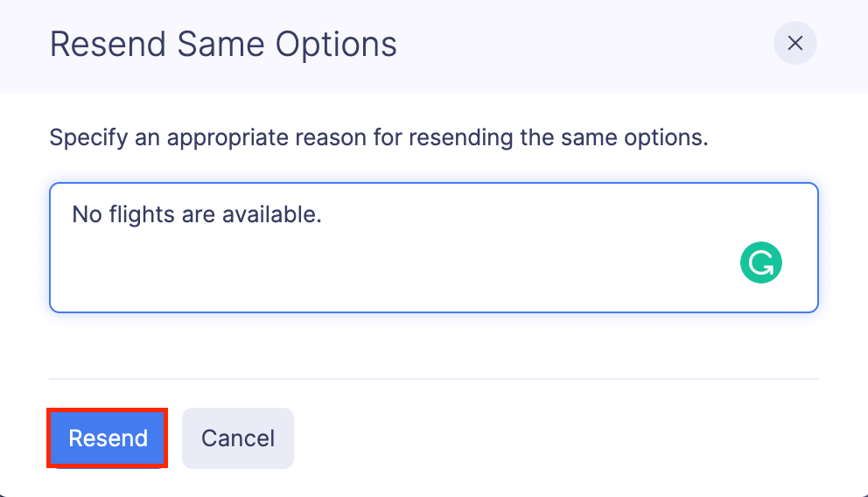Click the horizontal divider above the buttons
868x497 pixels.
tap(433, 379)
